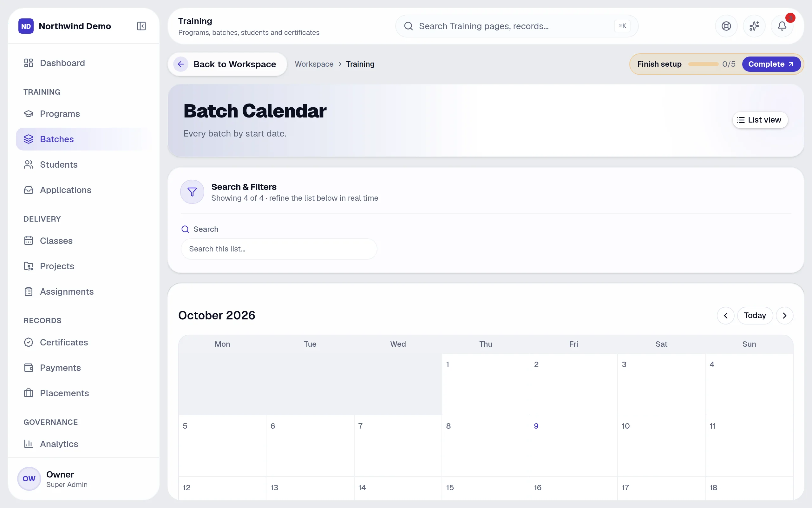The height and width of the screenshot is (508, 812).
Task: Open Dashboard in sidebar
Action: pyautogui.click(x=83, y=63)
